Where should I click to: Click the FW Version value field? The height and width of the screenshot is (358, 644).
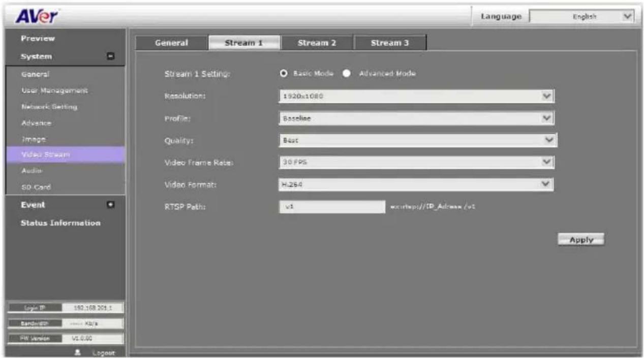(x=92, y=339)
